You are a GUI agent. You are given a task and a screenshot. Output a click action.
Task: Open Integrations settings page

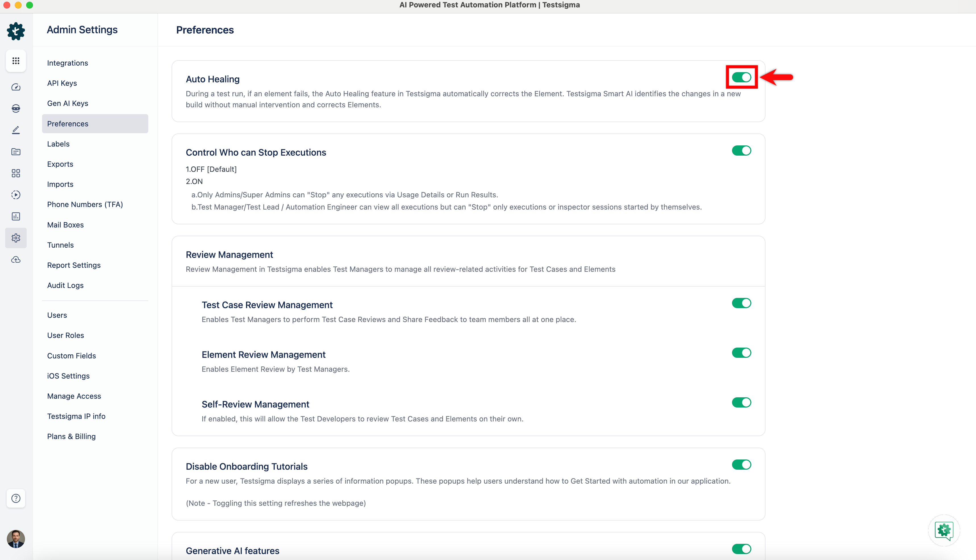pos(67,63)
